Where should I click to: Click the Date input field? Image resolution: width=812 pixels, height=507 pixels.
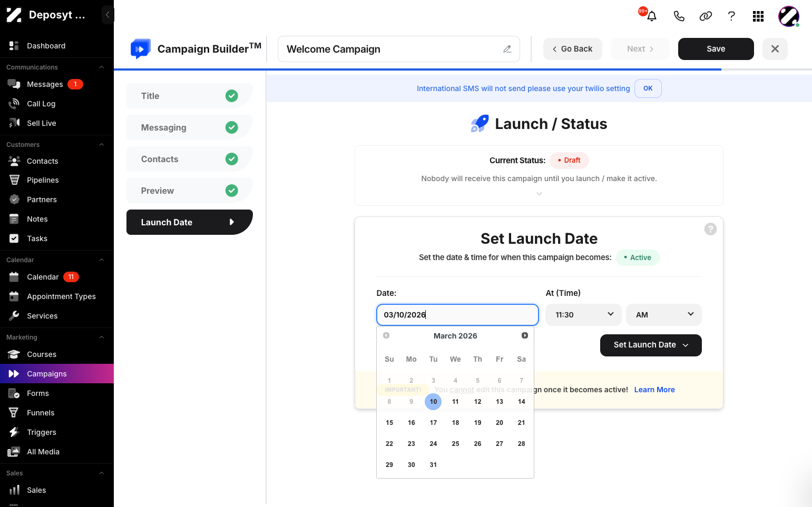coord(457,315)
